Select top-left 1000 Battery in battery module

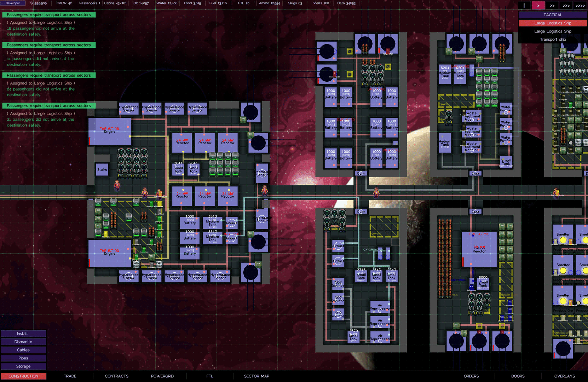coord(331,97)
